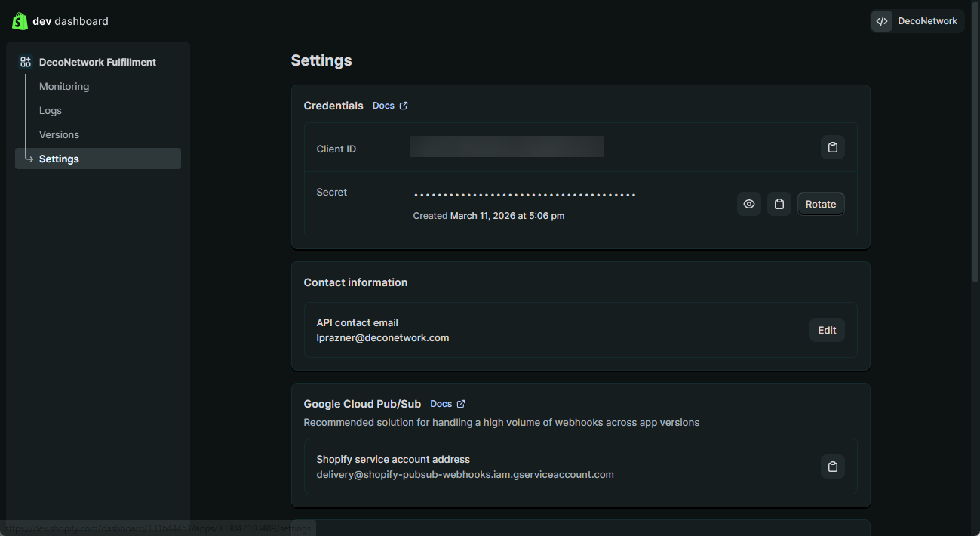This screenshot has width=980, height=536.
Task: Select Settings in sidebar
Action: coord(98,159)
